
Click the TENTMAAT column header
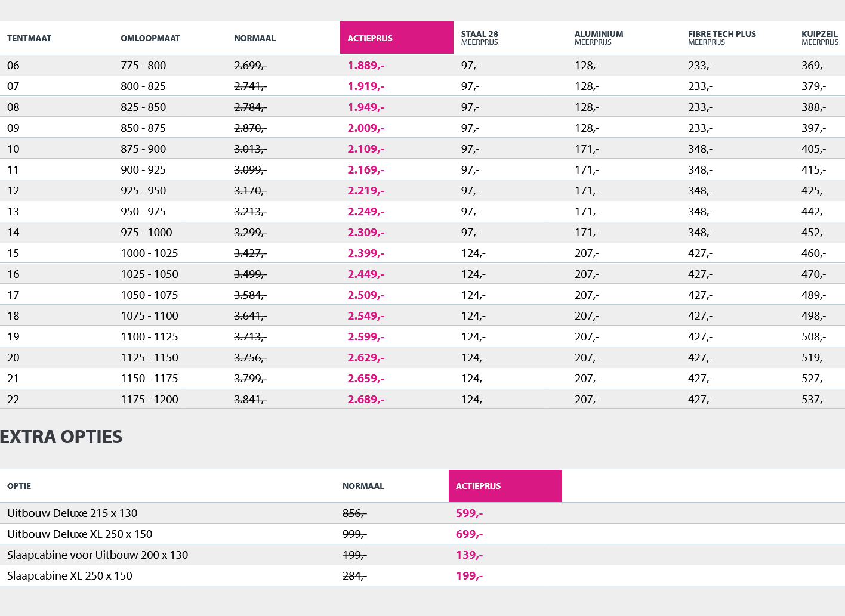click(29, 38)
